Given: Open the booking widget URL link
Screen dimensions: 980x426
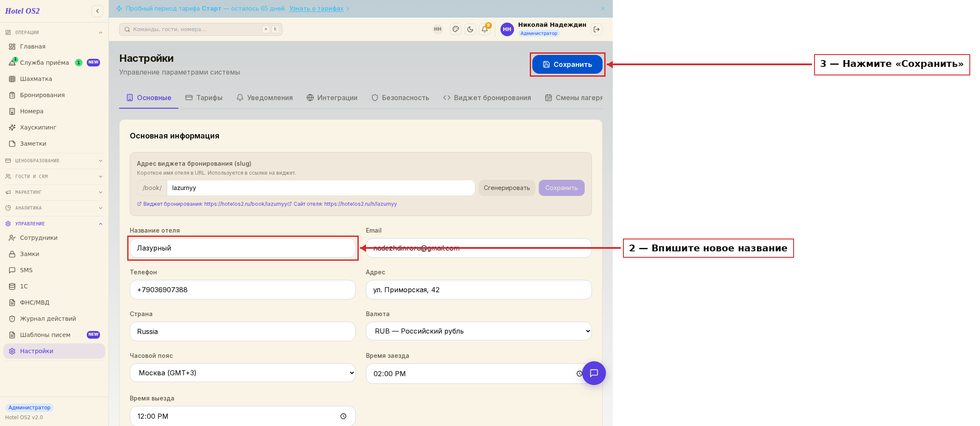Looking at the screenshot, I should (212, 204).
